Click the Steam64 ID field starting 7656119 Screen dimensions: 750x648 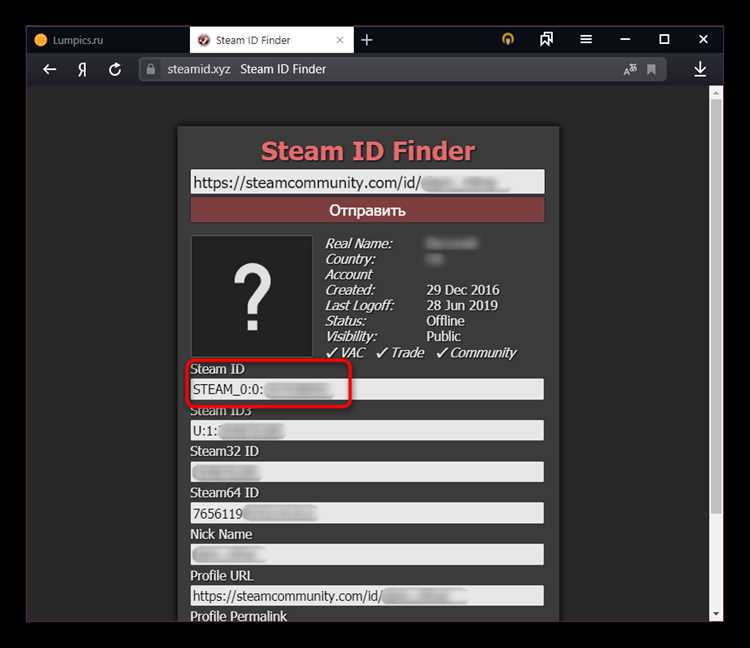coord(367,513)
